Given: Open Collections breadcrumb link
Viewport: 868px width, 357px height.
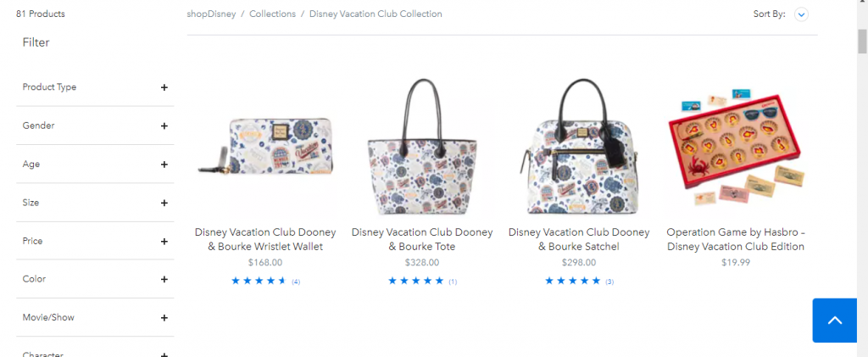Looking at the screenshot, I should [272, 14].
